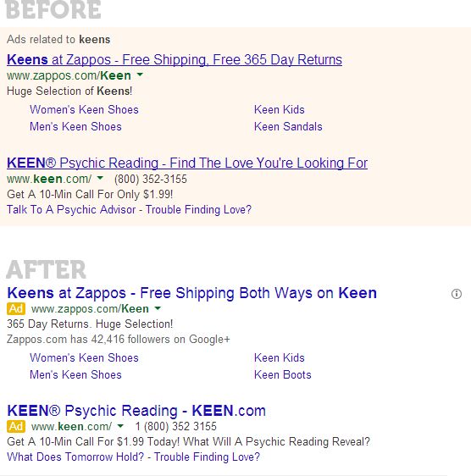Click 'Talk To A Psychic Advisor' link

[71, 210]
